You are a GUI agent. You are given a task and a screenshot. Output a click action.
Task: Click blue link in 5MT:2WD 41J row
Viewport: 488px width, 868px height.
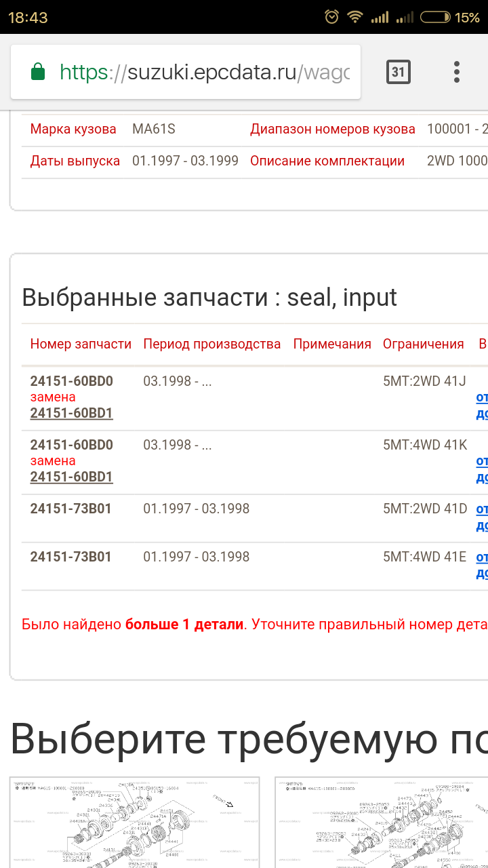(x=482, y=405)
